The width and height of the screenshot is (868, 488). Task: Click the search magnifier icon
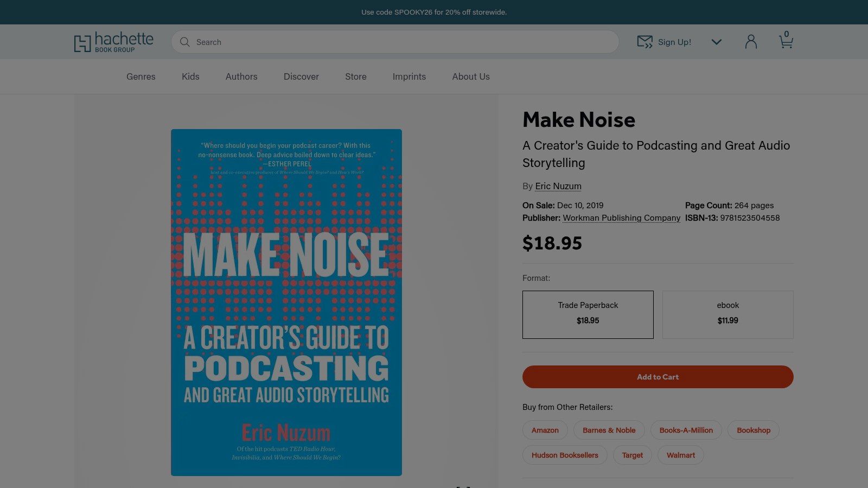[185, 42]
